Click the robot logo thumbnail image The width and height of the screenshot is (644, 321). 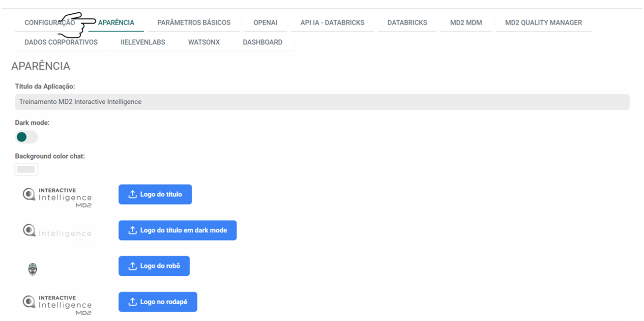(32, 269)
